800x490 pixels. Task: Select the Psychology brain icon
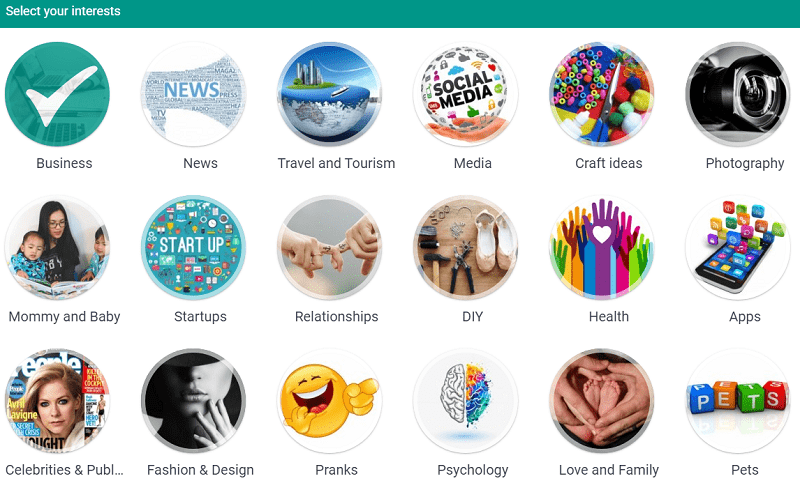[466, 401]
